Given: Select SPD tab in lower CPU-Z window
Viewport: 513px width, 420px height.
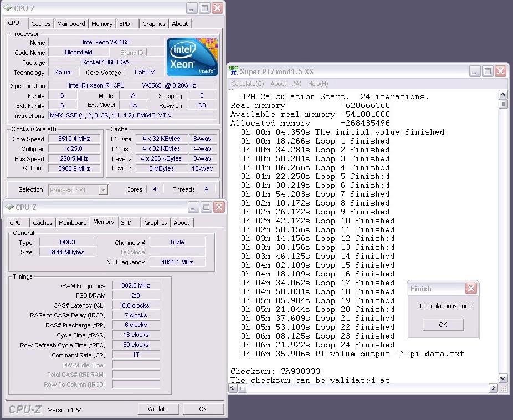Looking at the screenshot, I should coord(126,223).
